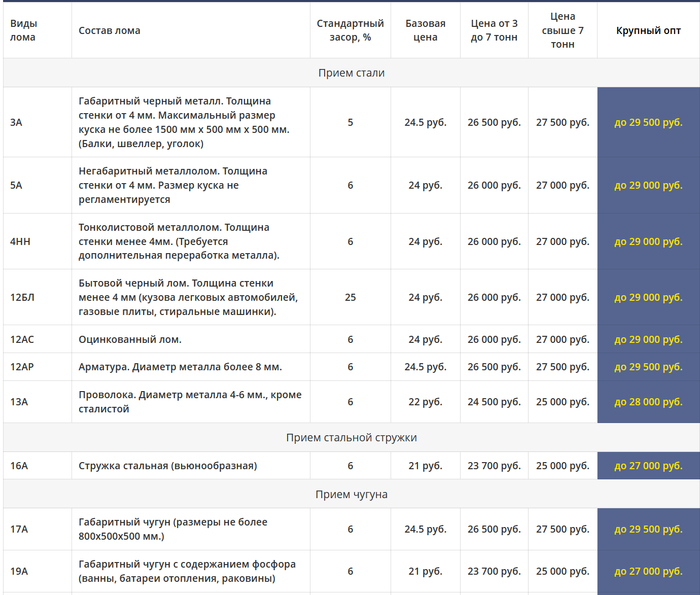This screenshot has height=595, width=700.
Task: Click the base price '24.5 руб.' for 17А
Action: pyautogui.click(x=426, y=529)
